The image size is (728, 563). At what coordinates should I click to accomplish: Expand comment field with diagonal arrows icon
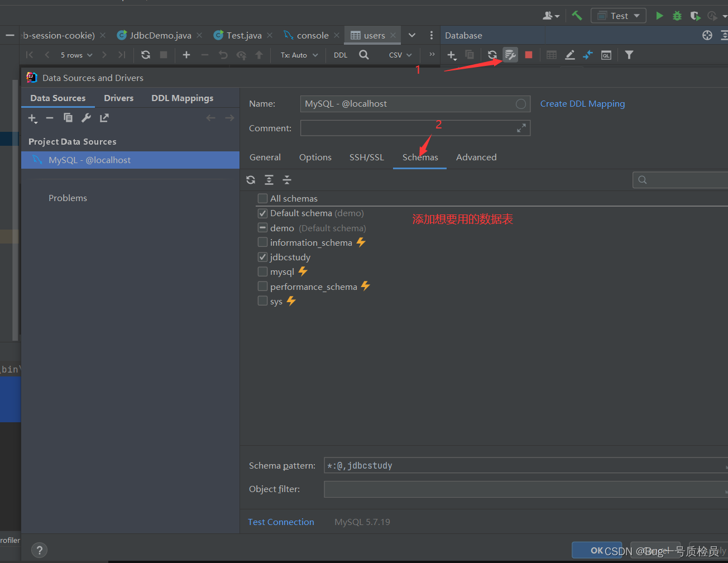click(x=521, y=128)
